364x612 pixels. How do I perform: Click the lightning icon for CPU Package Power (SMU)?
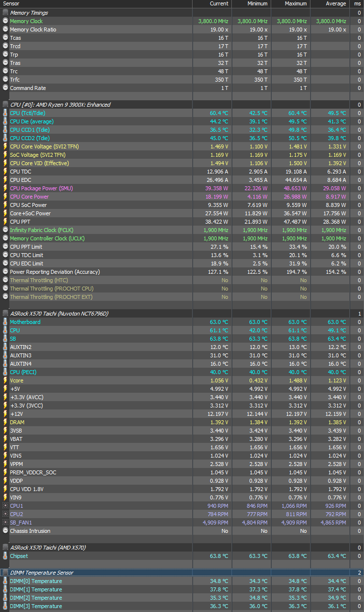(x=5, y=188)
